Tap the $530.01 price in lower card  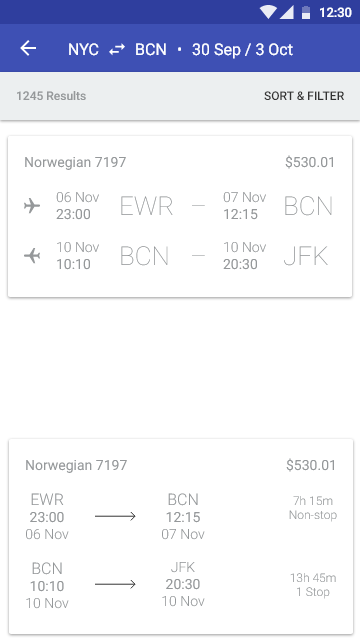(x=311, y=465)
